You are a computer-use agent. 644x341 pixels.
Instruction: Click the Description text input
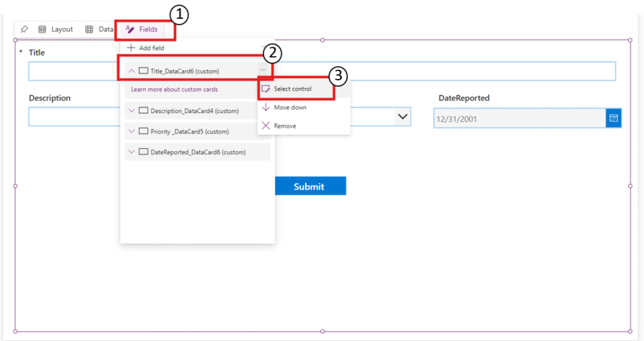pyautogui.click(x=75, y=117)
